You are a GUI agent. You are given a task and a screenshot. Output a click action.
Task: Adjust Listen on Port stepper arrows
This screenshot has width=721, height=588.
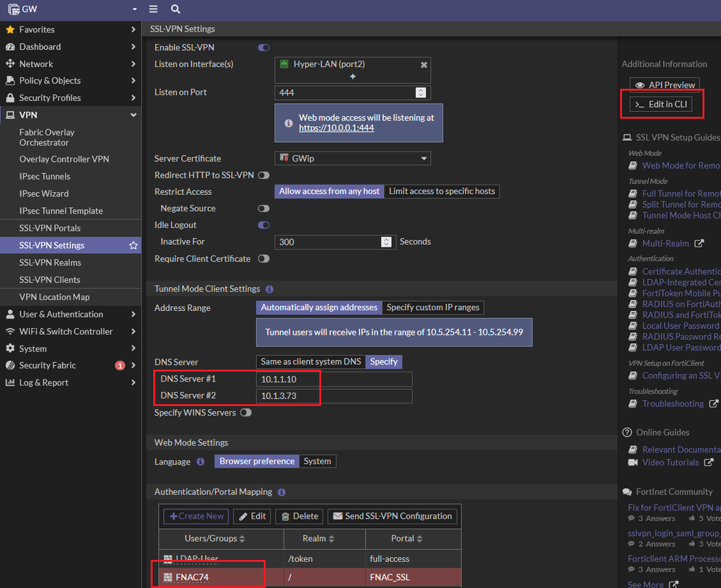click(x=421, y=92)
